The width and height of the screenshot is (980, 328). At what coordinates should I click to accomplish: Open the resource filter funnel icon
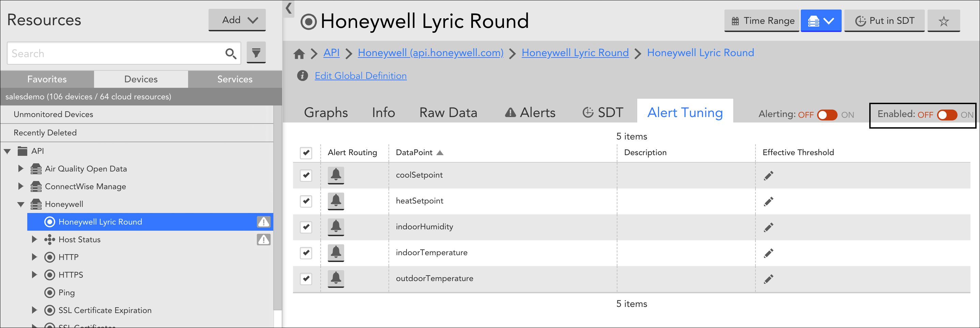pos(256,52)
